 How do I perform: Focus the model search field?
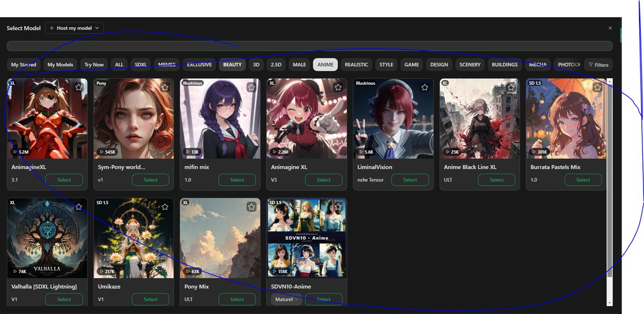click(x=310, y=46)
